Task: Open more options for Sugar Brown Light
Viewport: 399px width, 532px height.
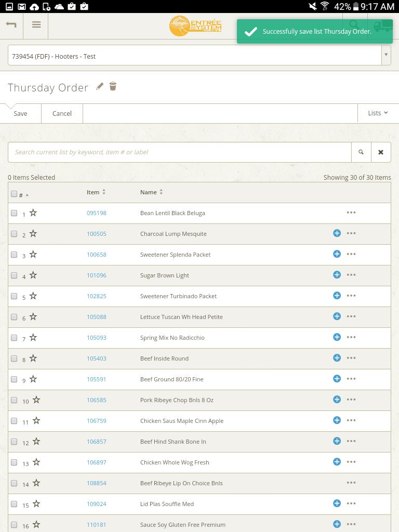Action: point(351,275)
